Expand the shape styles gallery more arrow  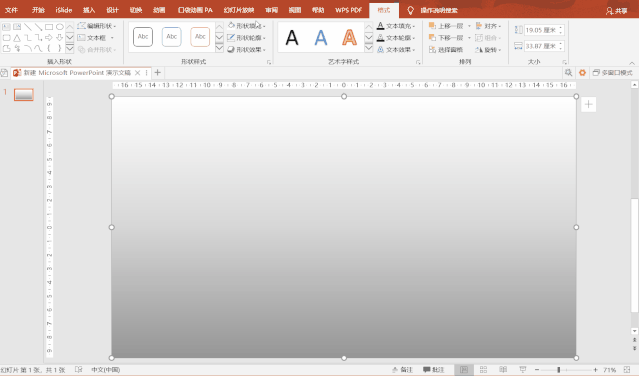coord(219,48)
